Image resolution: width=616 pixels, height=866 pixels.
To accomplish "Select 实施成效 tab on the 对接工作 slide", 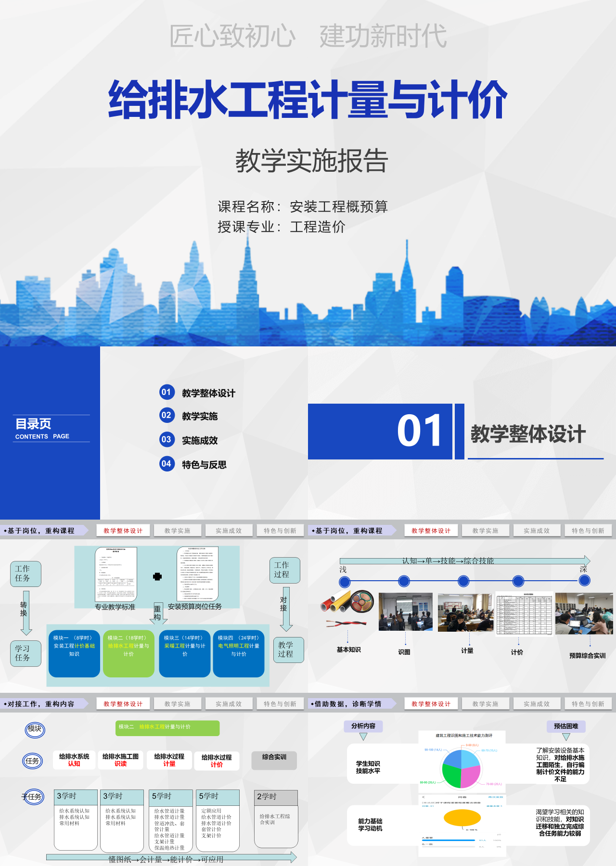I will coord(229,704).
